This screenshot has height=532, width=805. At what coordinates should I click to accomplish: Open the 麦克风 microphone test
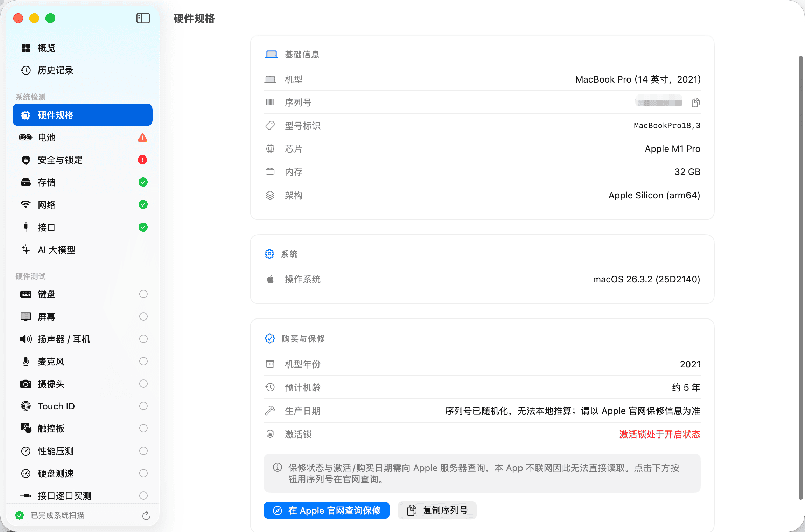[83, 362]
